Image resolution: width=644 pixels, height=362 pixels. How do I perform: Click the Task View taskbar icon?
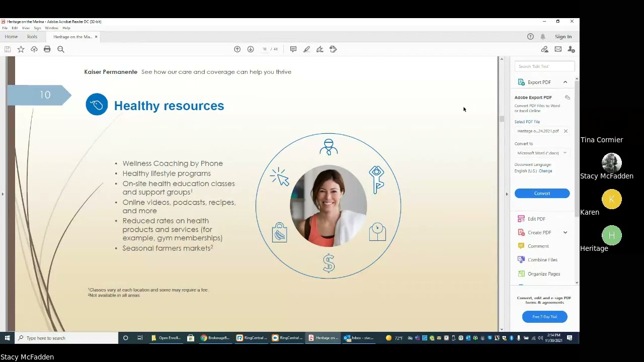(140, 338)
